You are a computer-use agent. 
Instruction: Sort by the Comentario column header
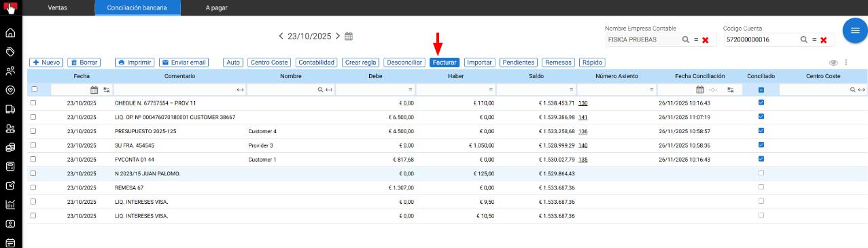click(x=179, y=76)
